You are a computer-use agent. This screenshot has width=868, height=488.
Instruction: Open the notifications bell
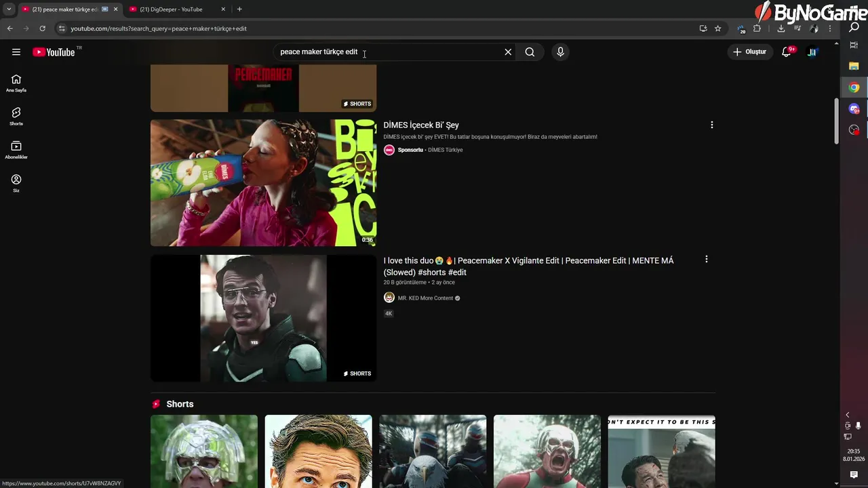787,52
